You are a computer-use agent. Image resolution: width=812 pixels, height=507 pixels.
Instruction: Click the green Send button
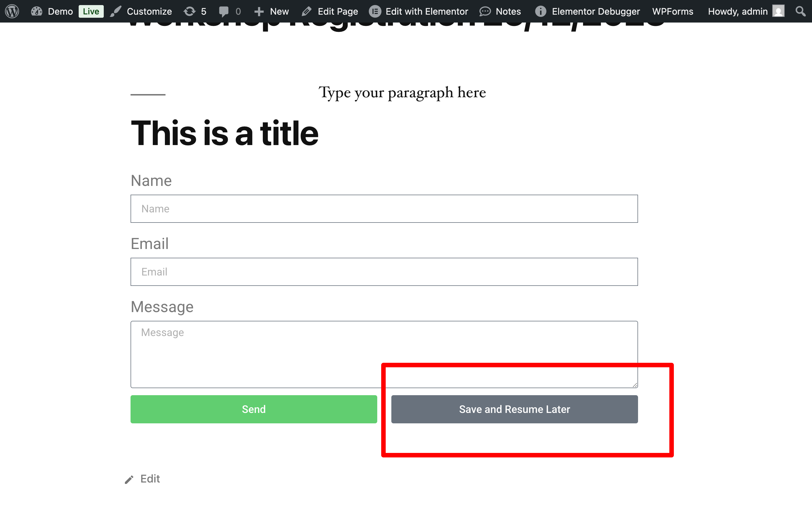point(254,409)
